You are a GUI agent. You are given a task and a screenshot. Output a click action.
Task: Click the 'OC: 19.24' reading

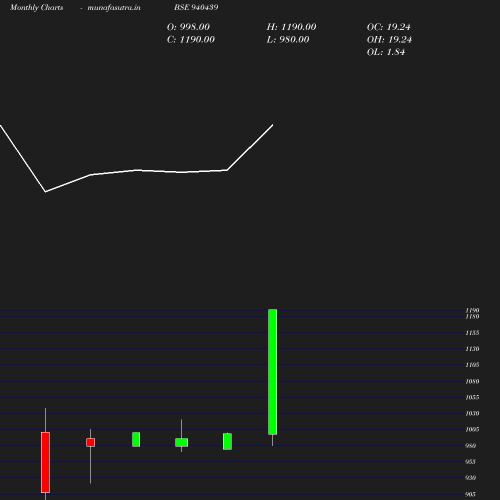pyautogui.click(x=389, y=27)
